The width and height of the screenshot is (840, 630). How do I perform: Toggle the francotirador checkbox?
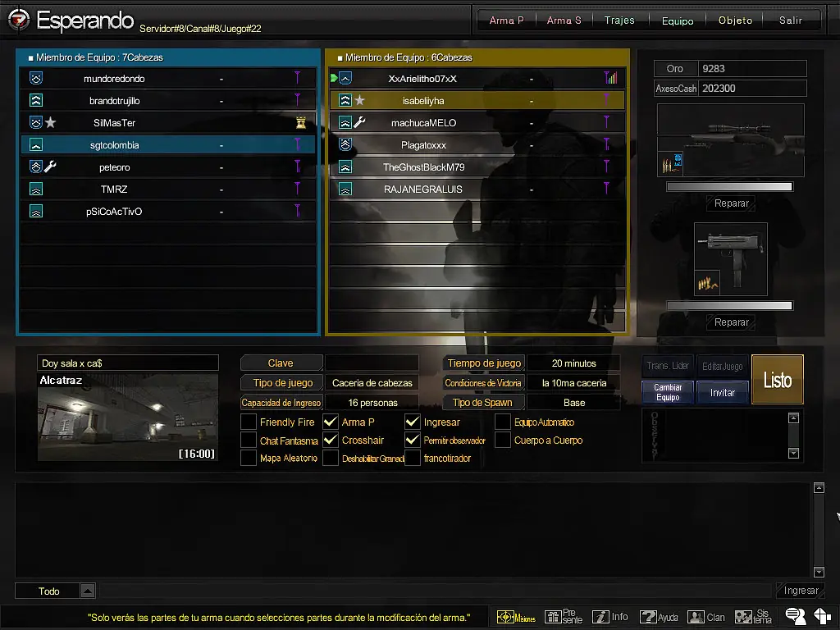point(413,458)
